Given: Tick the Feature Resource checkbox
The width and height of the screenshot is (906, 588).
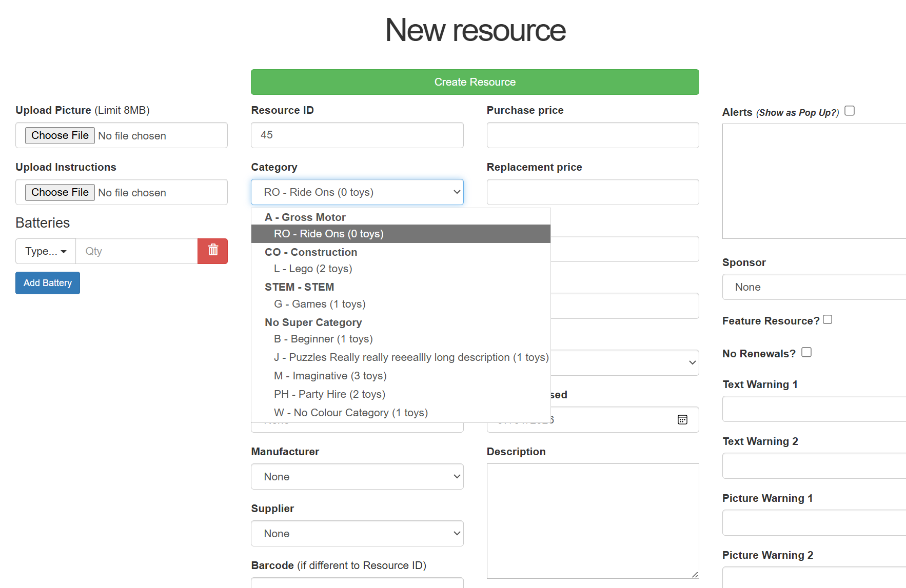Looking at the screenshot, I should [828, 320].
